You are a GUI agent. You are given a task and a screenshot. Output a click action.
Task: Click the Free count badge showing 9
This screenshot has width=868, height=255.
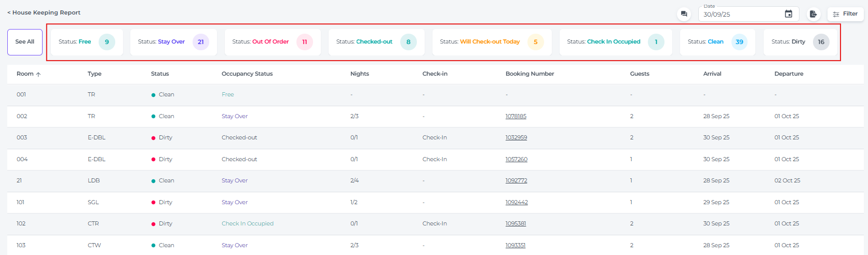click(x=107, y=42)
